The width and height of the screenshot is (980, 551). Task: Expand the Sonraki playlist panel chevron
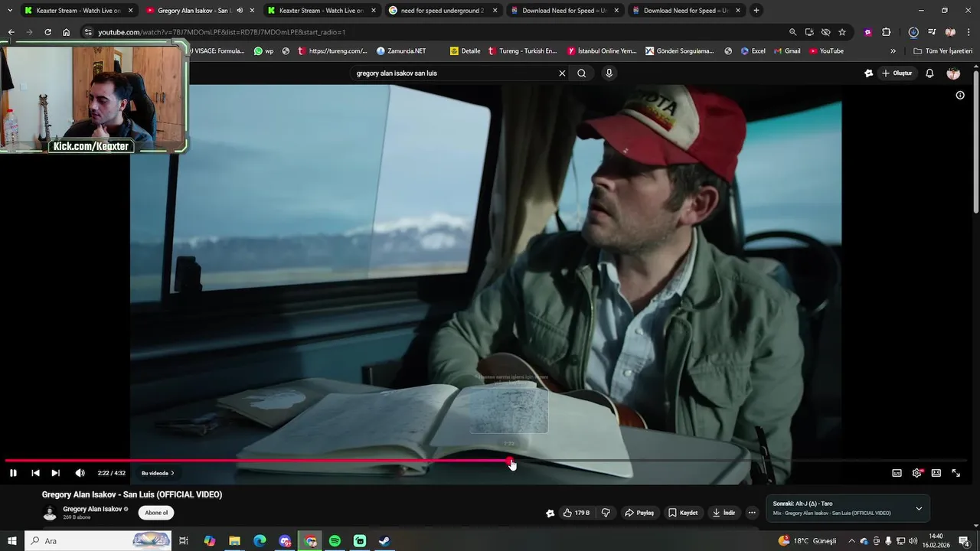click(919, 508)
